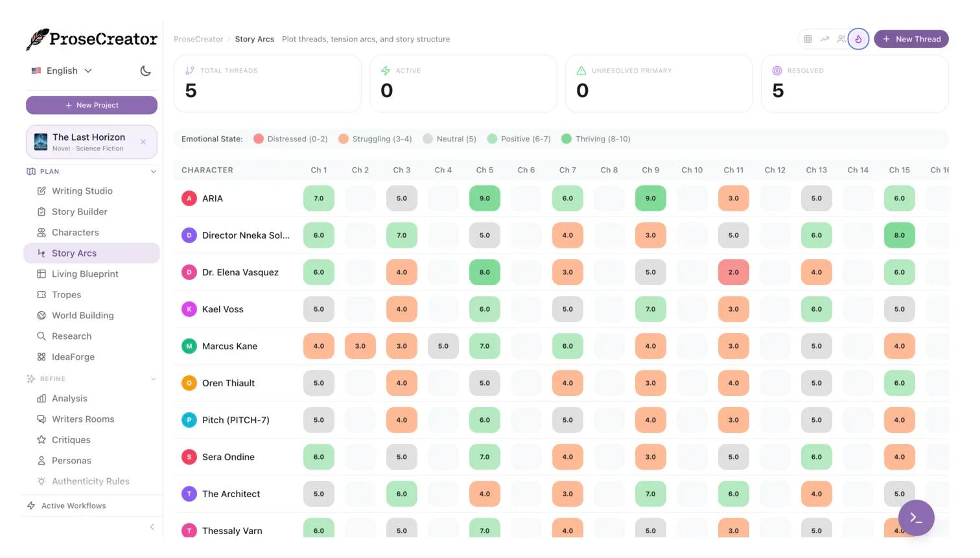Open the terminal floating action button
The width and height of the screenshot is (980, 558).
(x=916, y=518)
